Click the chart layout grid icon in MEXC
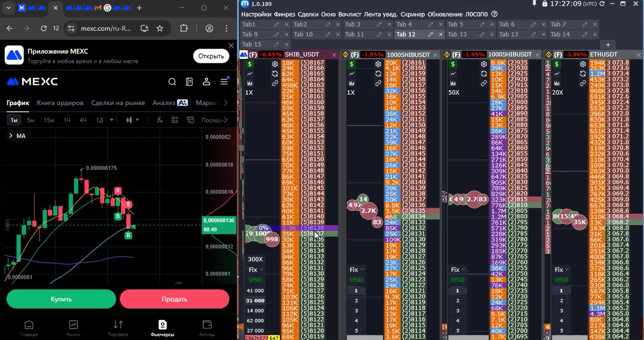Screen dimensions: 644x340 click(175, 120)
